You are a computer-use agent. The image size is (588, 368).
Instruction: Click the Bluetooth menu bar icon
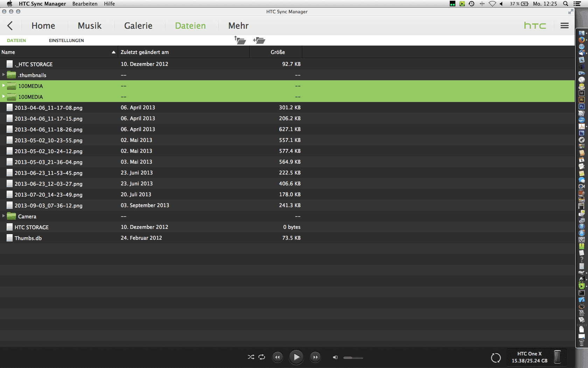pyautogui.click(x=482, y=4)
